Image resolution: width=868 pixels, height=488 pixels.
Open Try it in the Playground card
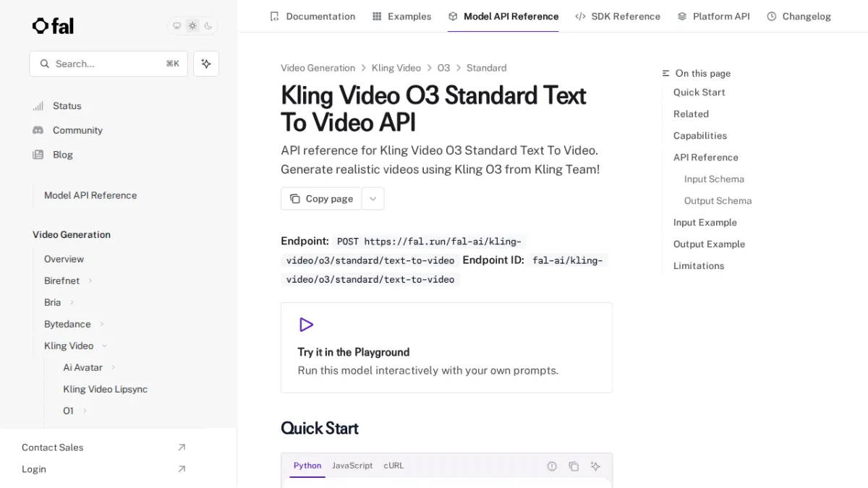(x=446, y=348)
